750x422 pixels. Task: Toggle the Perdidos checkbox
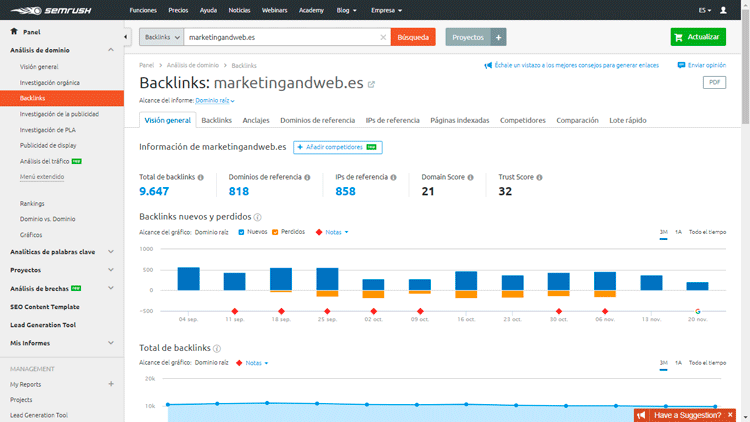(x=275, y=232)
